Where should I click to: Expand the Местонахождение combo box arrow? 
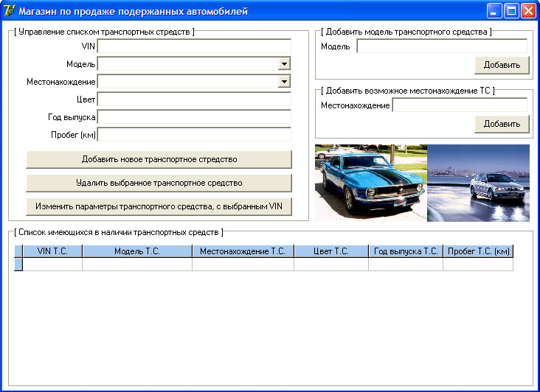[284, 82]
